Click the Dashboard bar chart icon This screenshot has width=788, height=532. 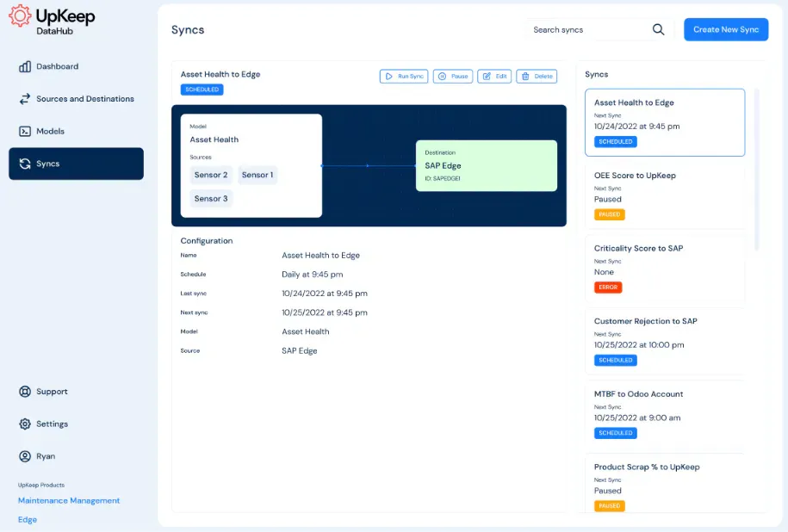(x=25, y=66)
